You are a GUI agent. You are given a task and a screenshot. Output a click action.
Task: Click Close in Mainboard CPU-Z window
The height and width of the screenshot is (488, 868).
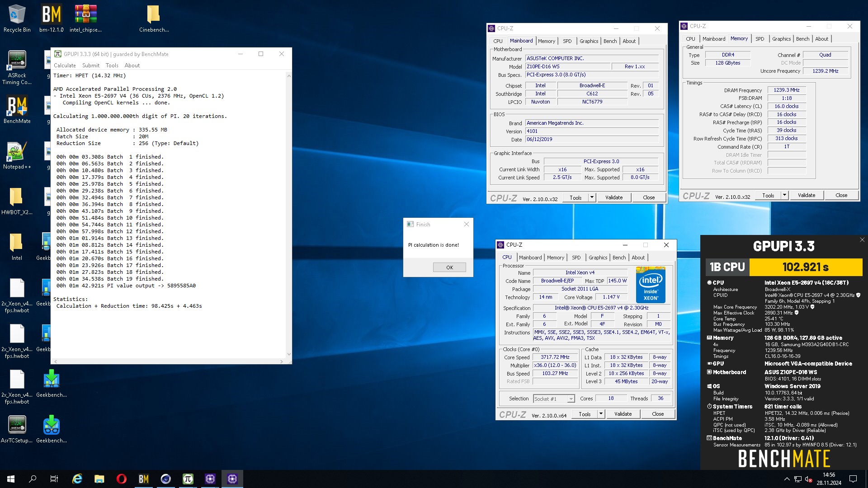click(x=649, y=197)
